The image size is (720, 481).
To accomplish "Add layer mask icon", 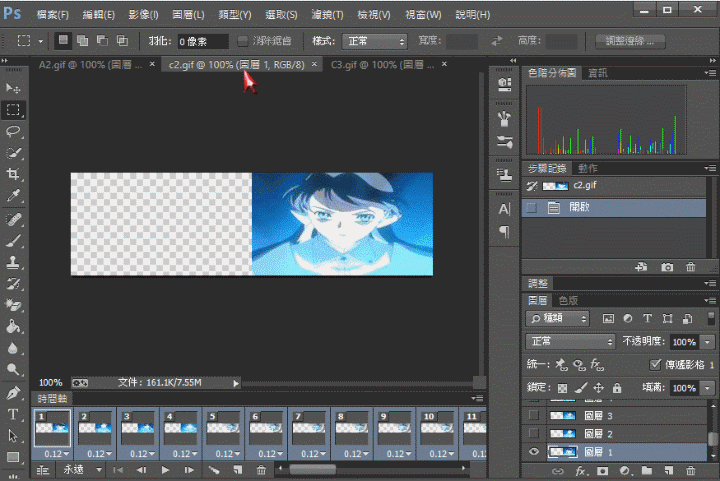I will click(x=602, y=470).
